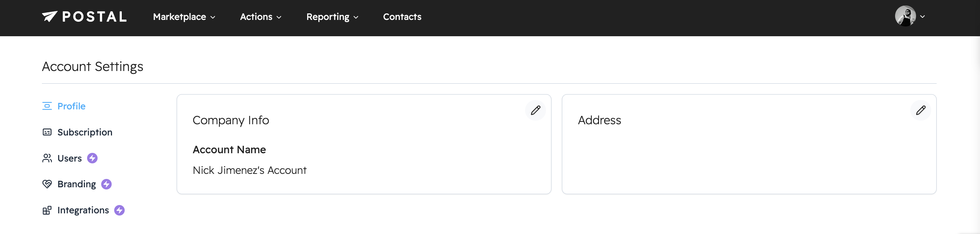Viewport: 980px width, 234px height.
Task: Open the Integrations settings link
Action: tap(83, 210)
